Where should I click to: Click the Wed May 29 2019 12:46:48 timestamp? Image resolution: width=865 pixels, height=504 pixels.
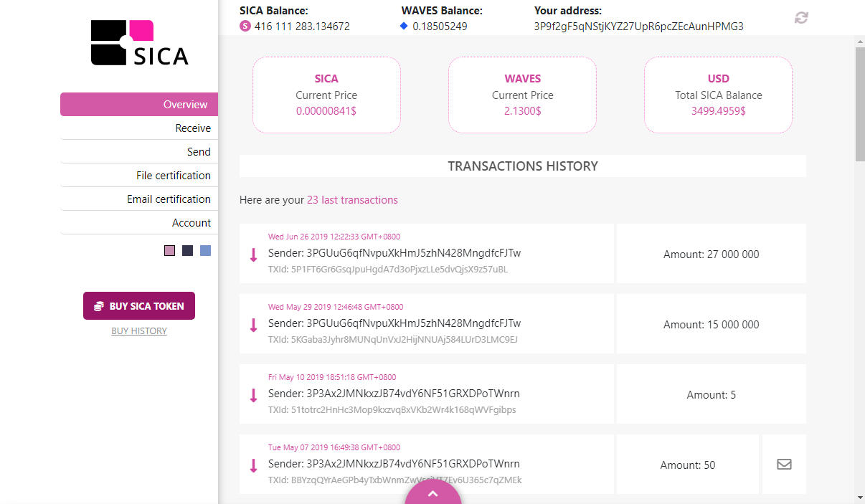(x=336, y=307)
